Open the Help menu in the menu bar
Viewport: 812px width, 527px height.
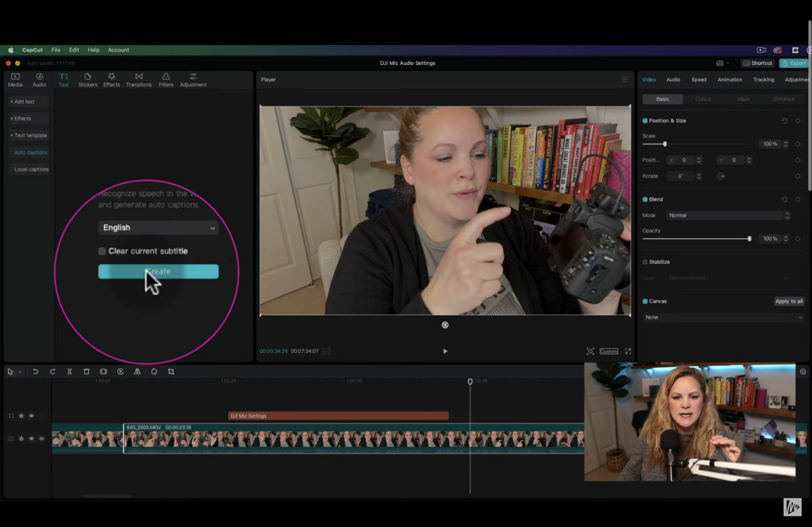tap(93, 50)
